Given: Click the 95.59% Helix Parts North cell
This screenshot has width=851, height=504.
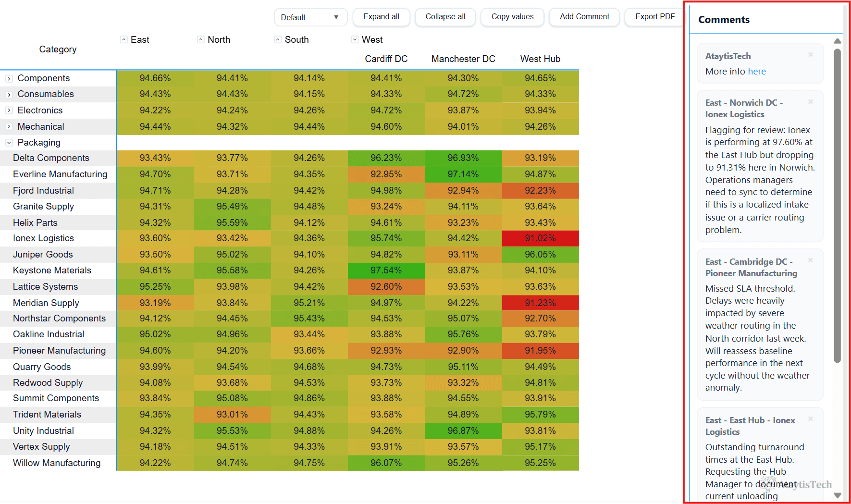Looking at the screenshot, I should (x=232, y=222).
